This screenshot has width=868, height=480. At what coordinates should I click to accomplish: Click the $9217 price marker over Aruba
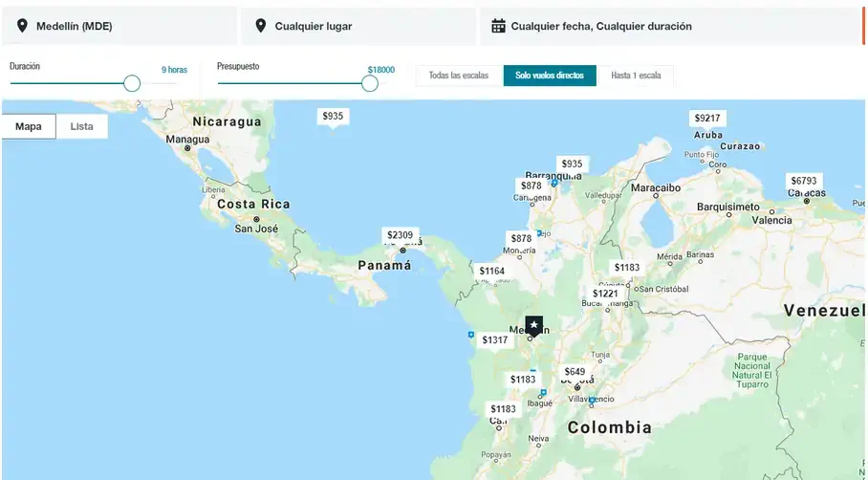[707, 118]
